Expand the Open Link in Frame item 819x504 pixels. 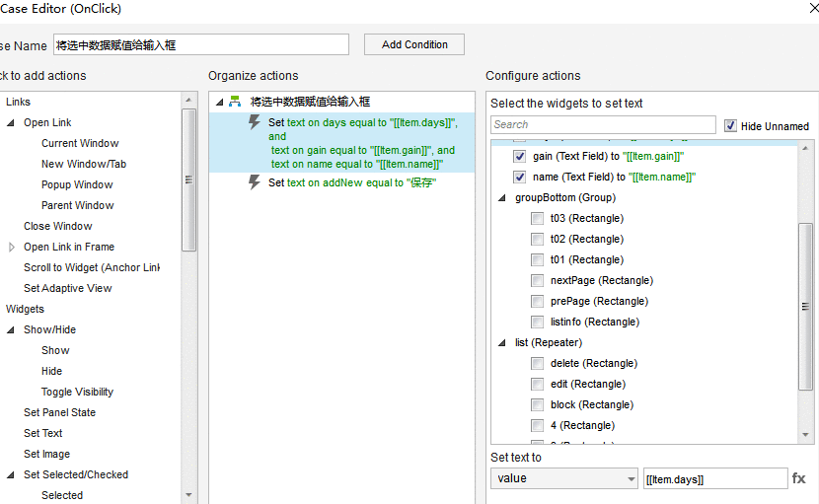click(x=12, y=247)
